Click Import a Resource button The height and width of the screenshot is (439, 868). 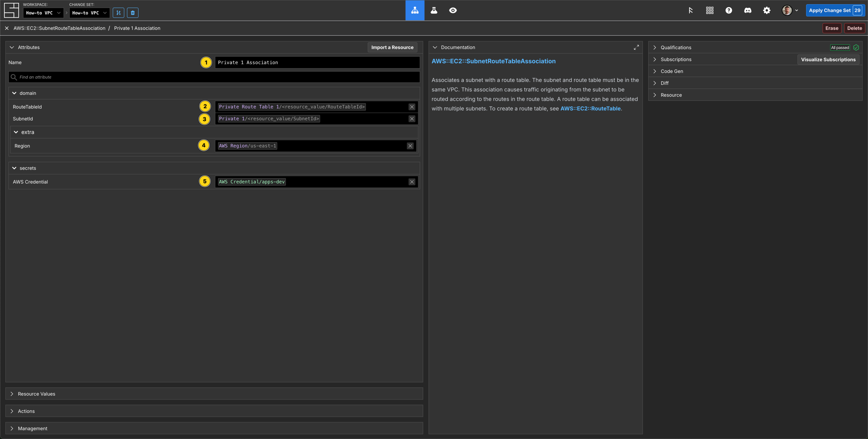click(x=392, y=48)
